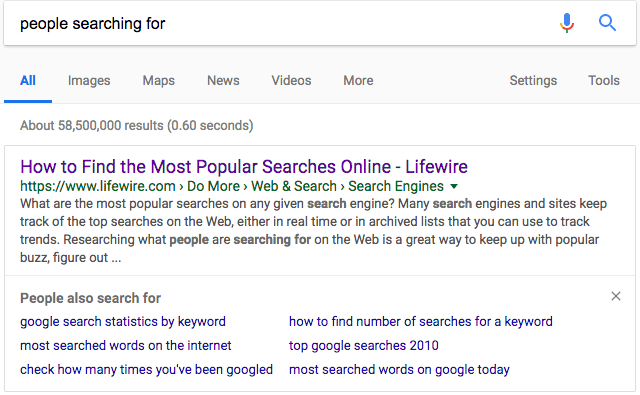Click the blue magnifying glass search icon

(607, 23)
